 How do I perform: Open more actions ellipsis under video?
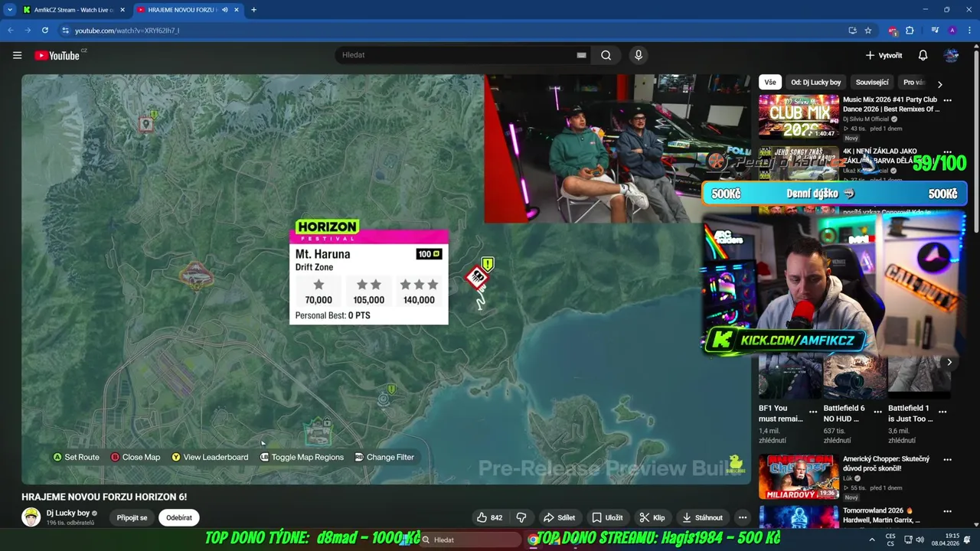click(x=742, y=517)
